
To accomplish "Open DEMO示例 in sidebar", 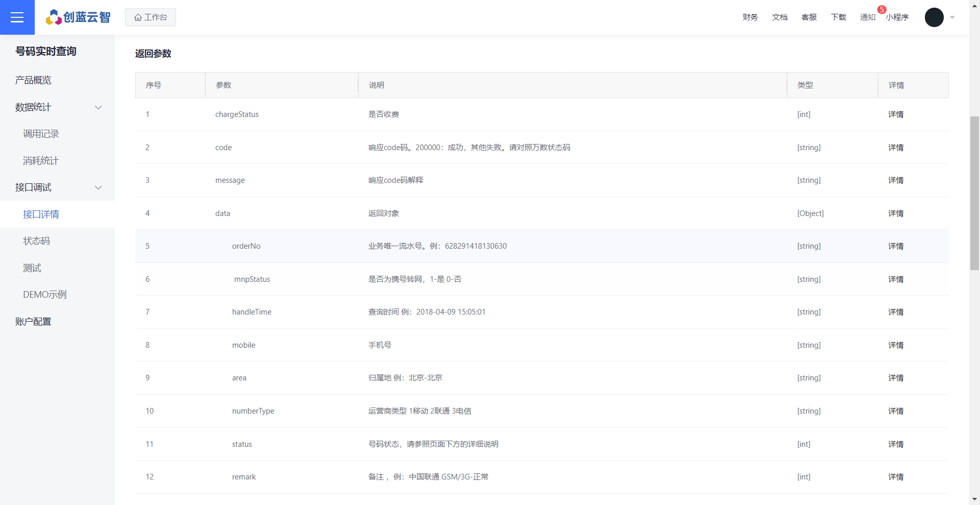I will (x=44, y=295).
